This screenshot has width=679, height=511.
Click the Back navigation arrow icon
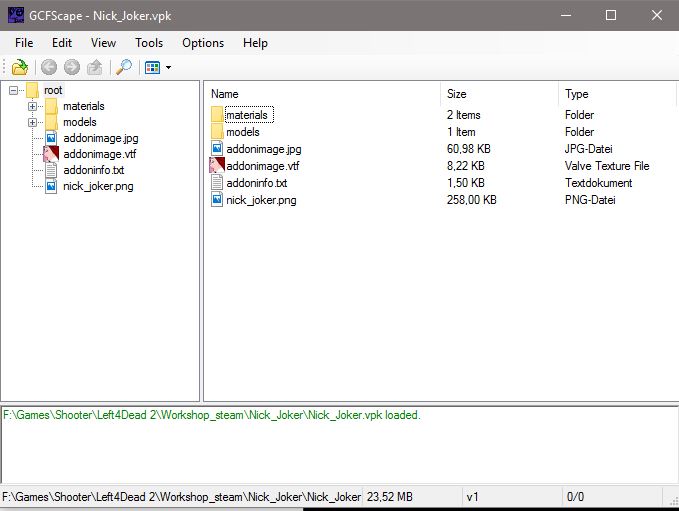tap(49, 68)
